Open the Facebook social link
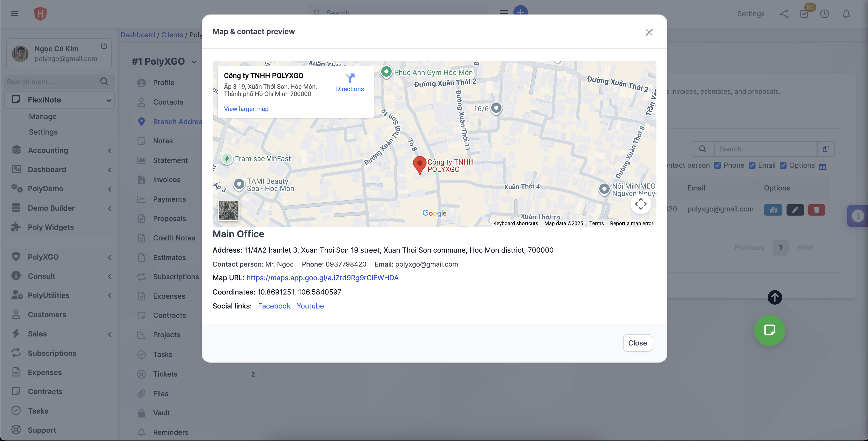The width and height of the screenshot is (868, 441). click(x=274, y=306)
